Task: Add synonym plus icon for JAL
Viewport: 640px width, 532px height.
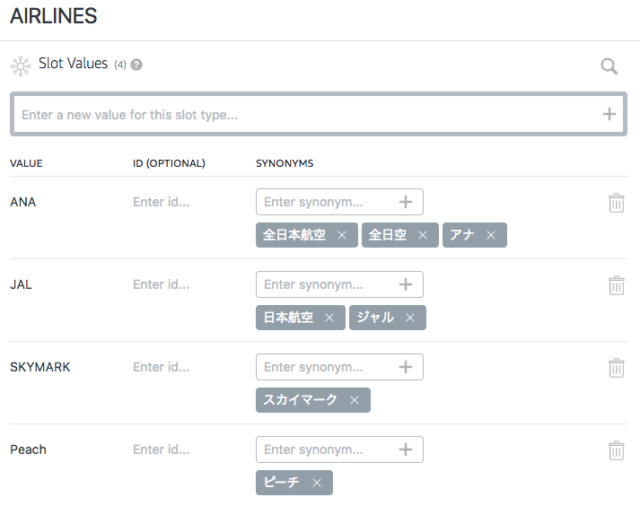Action: [405, 284]
